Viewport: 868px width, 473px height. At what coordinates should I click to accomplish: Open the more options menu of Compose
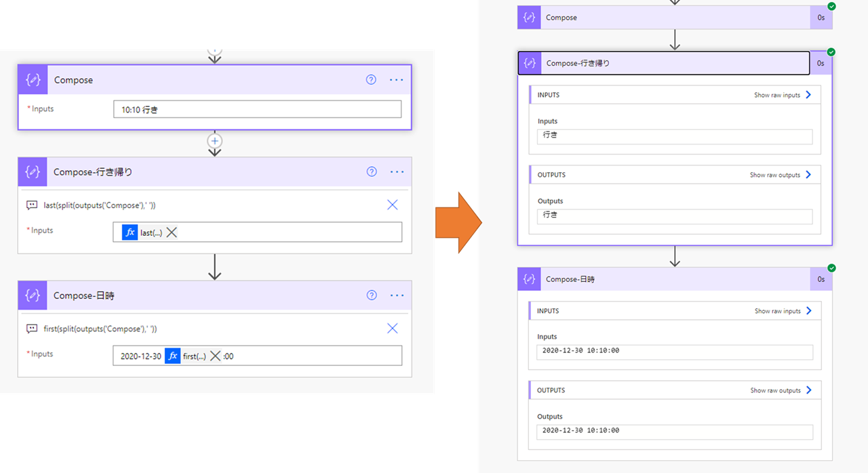pos(397,79)
